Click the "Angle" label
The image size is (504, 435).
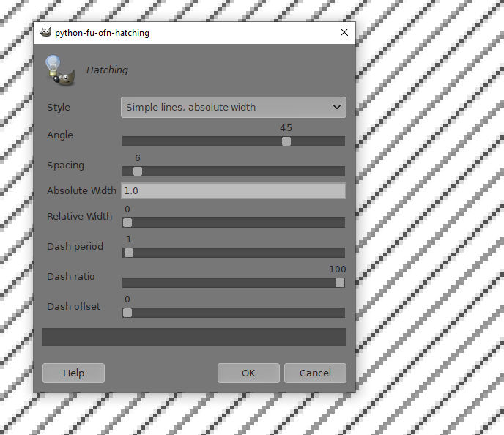pyautogui.click(x=60, y=135)
